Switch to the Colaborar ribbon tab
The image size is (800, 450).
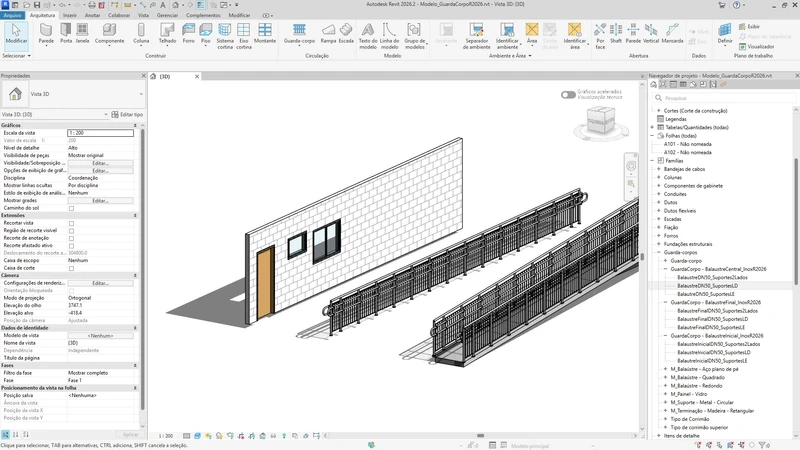[119, 15]
